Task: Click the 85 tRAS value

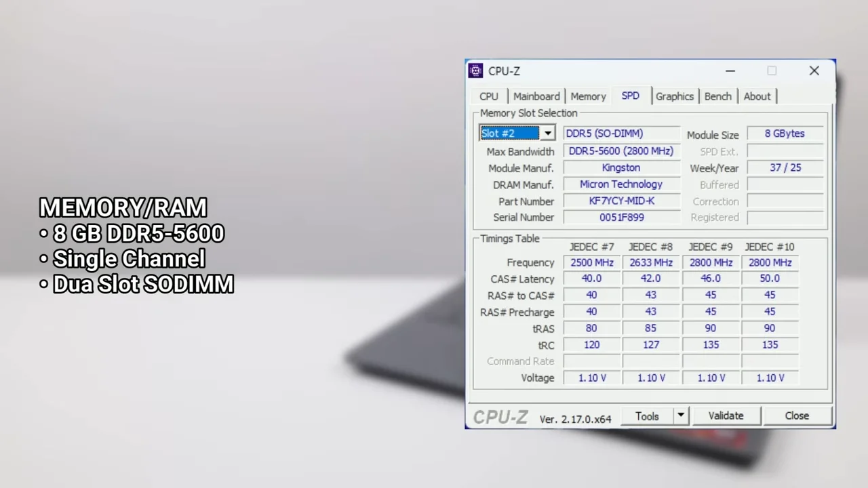Action: [x=650, y=328]
